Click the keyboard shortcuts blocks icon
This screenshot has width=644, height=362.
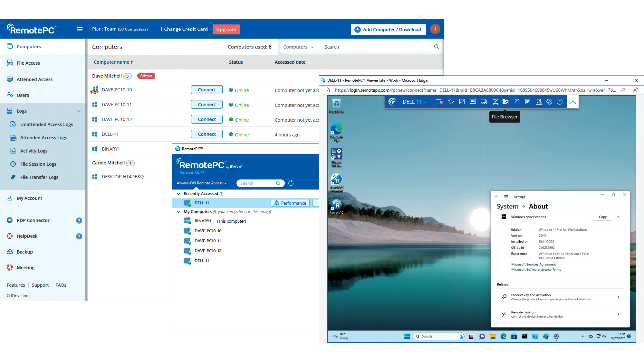tap(539, 102)
